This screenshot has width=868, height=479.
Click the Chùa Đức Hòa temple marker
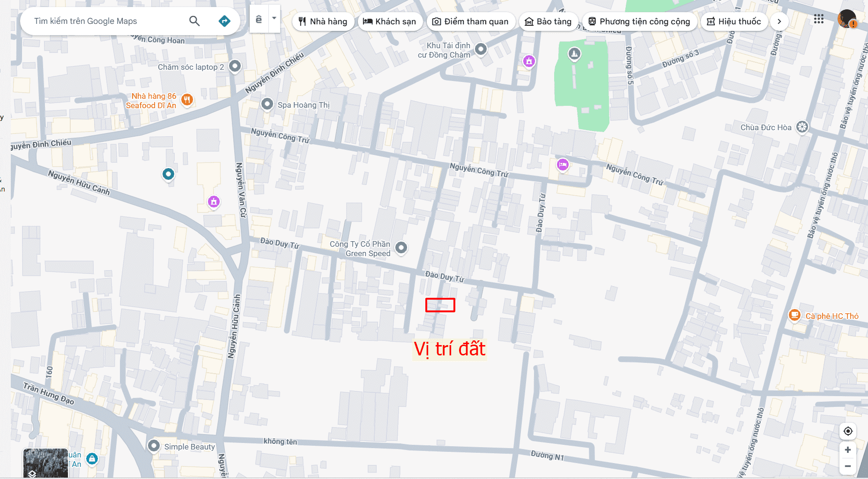(x=802, y=127)
